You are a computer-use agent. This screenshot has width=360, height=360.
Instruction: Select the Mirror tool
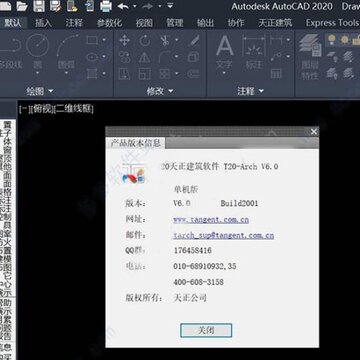point(145,57)
